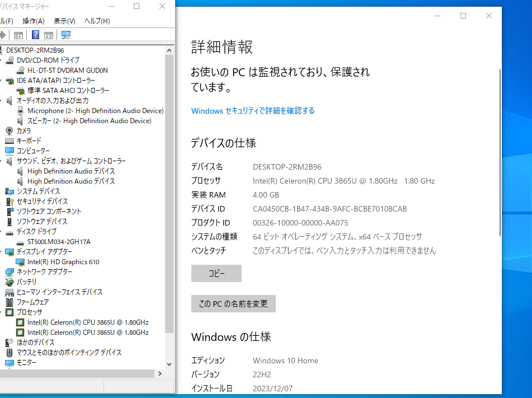Click the ファームウェア chip icon
The image size is (532, 398).
pyautogui.click(x=10, y=302)
